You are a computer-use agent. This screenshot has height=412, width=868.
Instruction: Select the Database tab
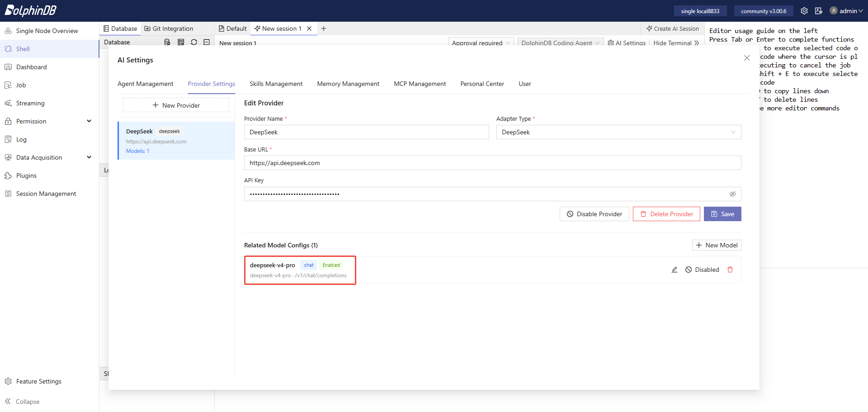[120, 28]
